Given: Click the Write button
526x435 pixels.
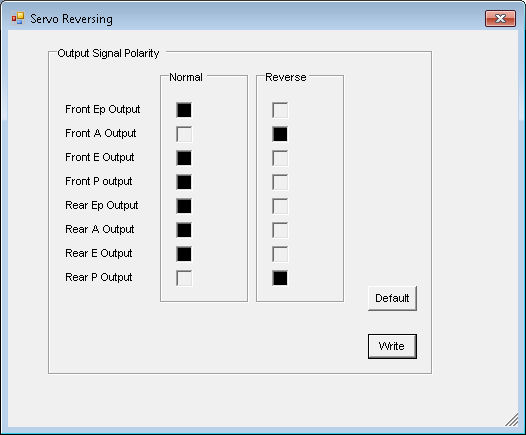Looking at the screenshot, I should (392, 346).
